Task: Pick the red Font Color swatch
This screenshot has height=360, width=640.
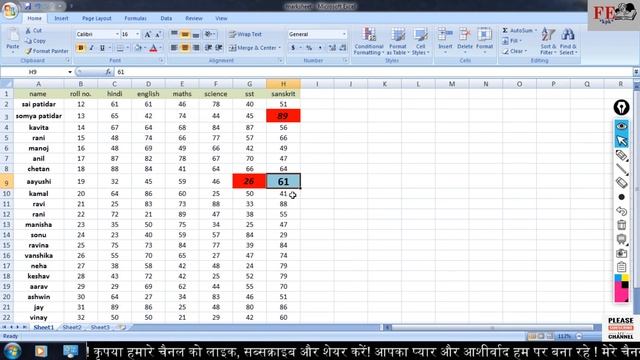Action: [x=153, y=48]
